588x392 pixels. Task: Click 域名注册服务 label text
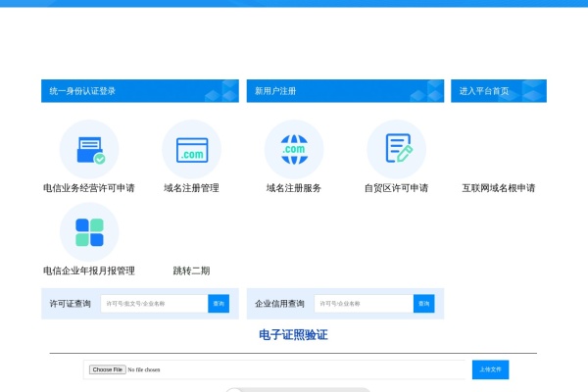(294, 188)
